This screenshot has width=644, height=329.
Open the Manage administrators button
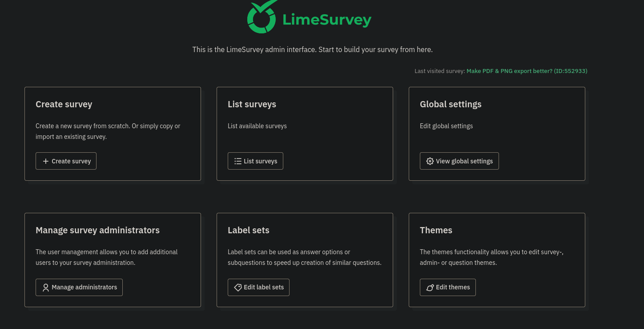pyautogui.click(x=79, y=288)
